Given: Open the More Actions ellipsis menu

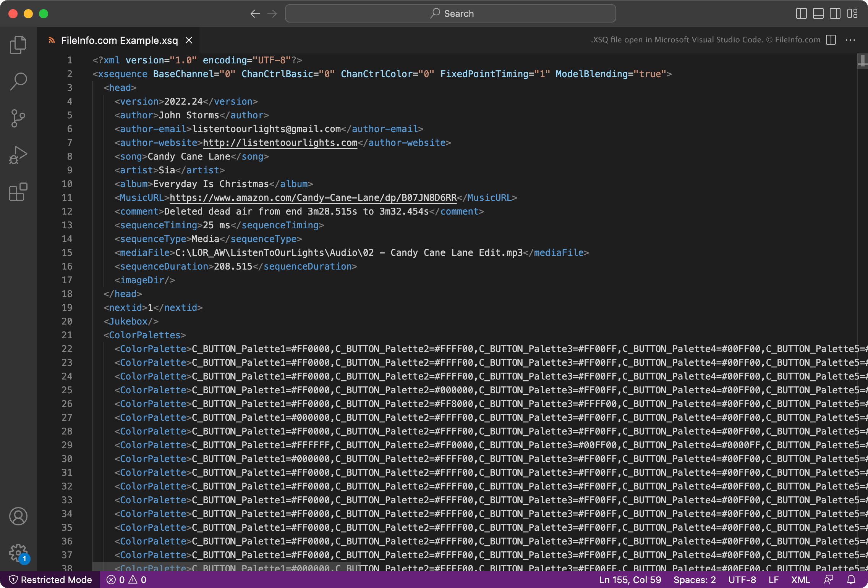Looking at the screenshot, I should [850, 40].
